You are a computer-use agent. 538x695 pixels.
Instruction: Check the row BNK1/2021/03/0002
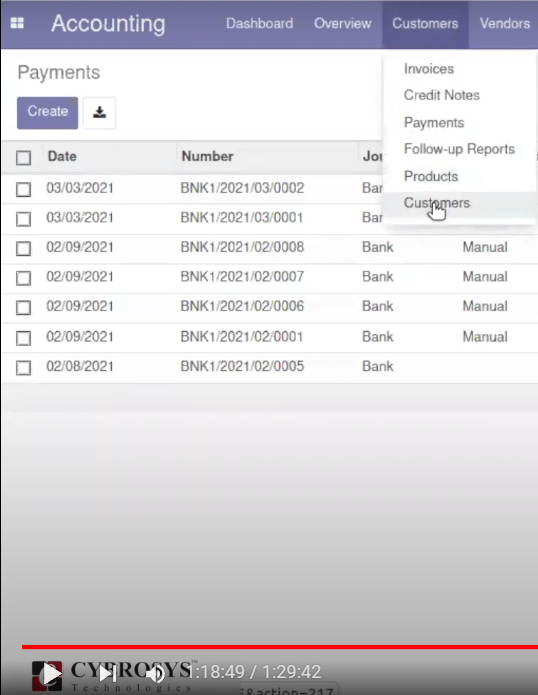point(23,189)
